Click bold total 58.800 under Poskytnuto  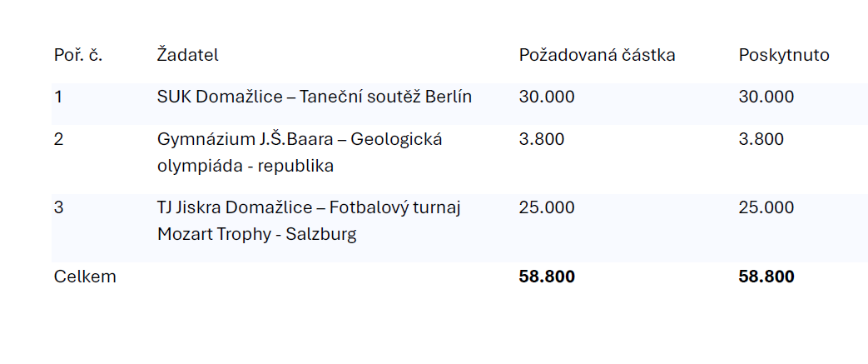[x=766, y=277]
